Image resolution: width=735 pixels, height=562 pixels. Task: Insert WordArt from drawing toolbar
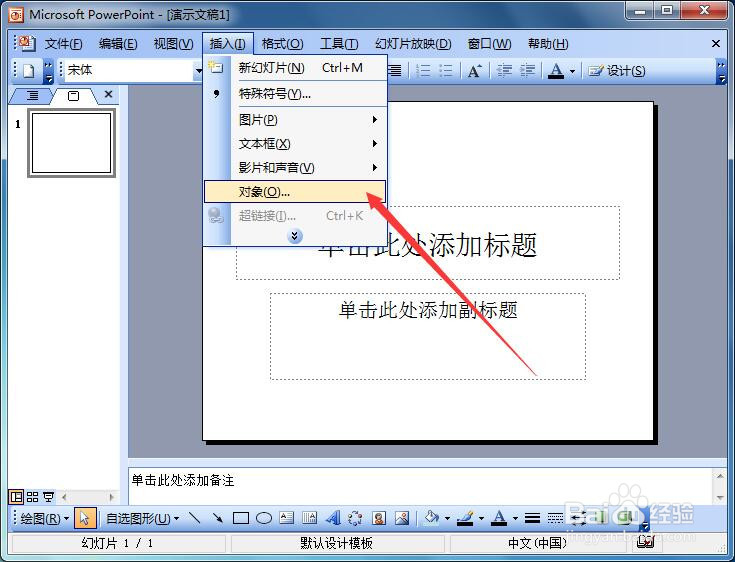333,518
